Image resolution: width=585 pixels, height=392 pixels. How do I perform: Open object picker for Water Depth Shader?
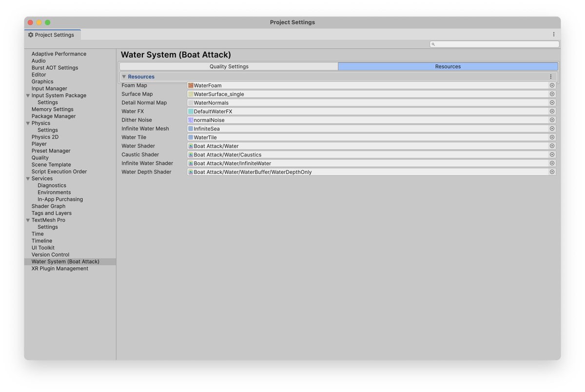tap(552, 172)
